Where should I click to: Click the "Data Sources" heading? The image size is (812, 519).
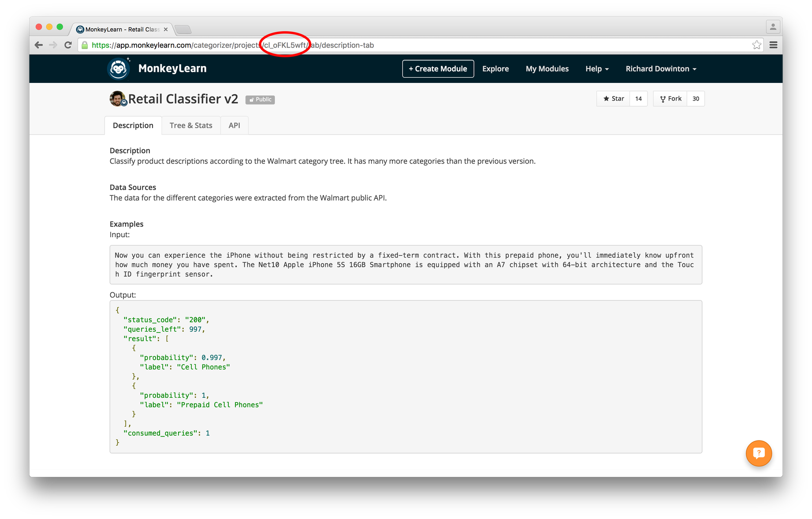coord(133,187)
